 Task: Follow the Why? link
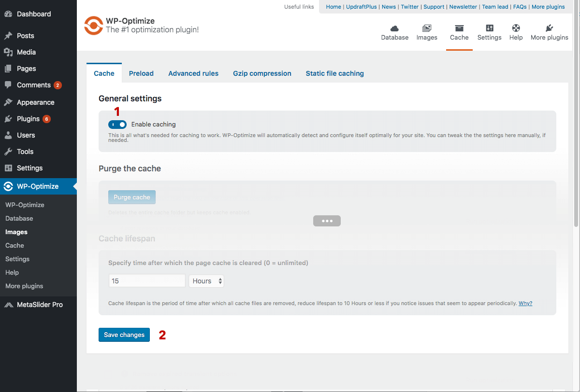pos(525,303)
